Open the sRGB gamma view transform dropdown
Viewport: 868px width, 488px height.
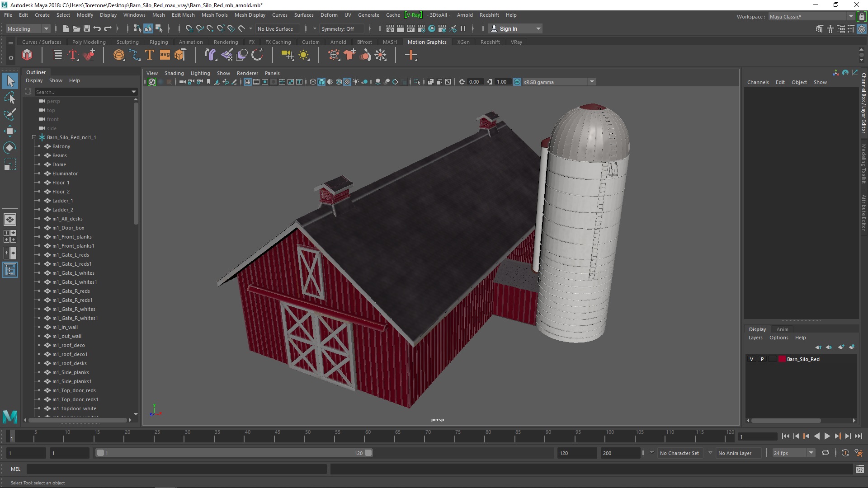point(591,82)
